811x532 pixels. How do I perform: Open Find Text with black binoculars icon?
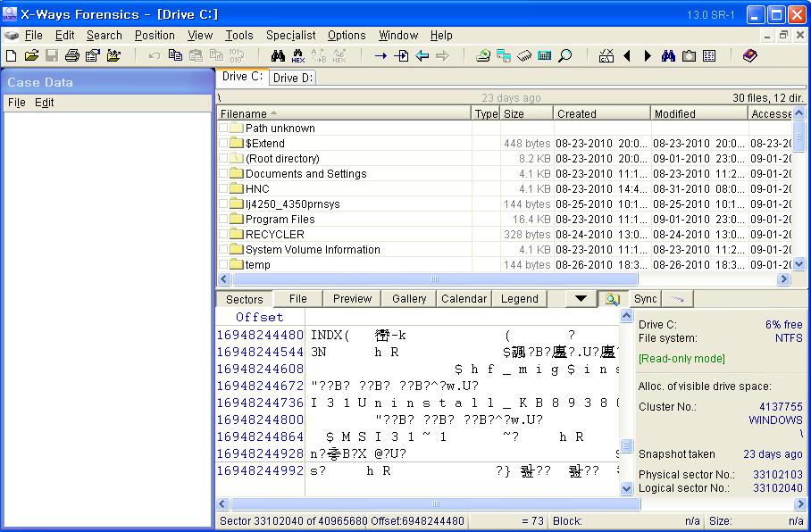point(278,56)
